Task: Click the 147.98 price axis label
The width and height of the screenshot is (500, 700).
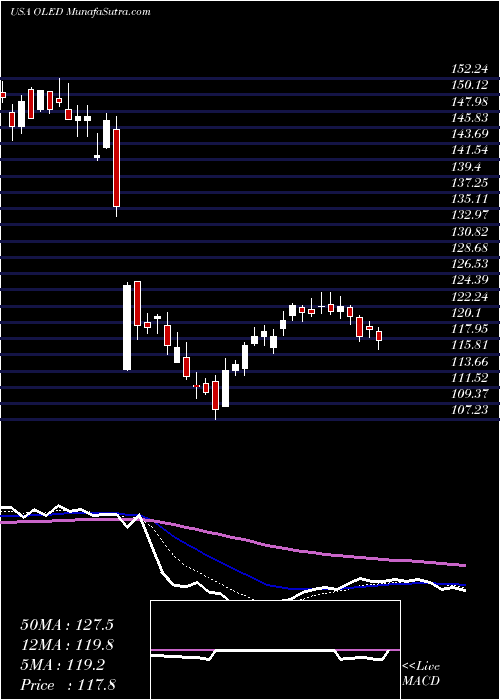Action: coord(470,101)
